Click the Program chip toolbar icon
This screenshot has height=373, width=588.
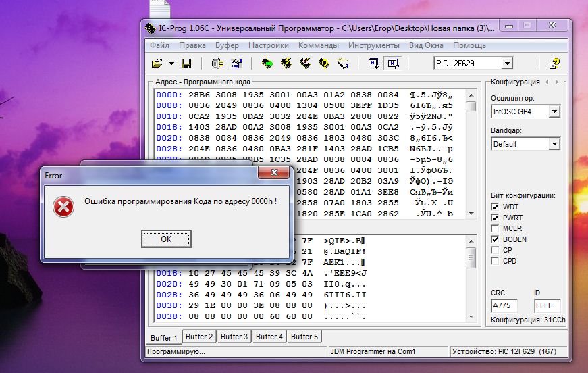click(x=286, y=64)
